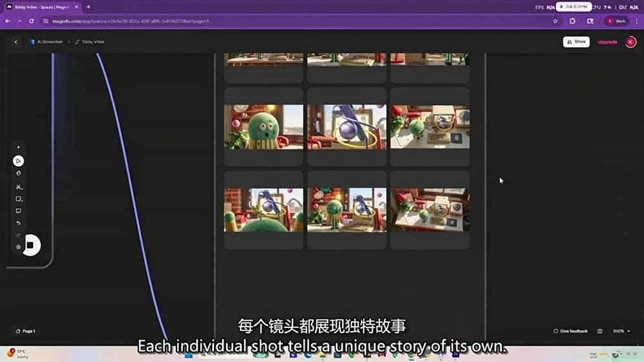The image size is (644, 362).
Task: Click the undo arrow in the toolbar
Action: pos(19,223)
